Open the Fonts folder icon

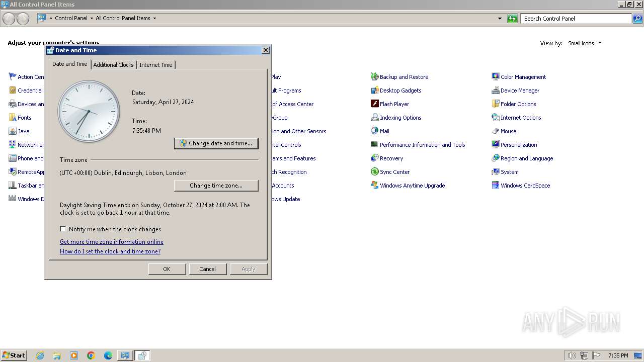[13, 118]
